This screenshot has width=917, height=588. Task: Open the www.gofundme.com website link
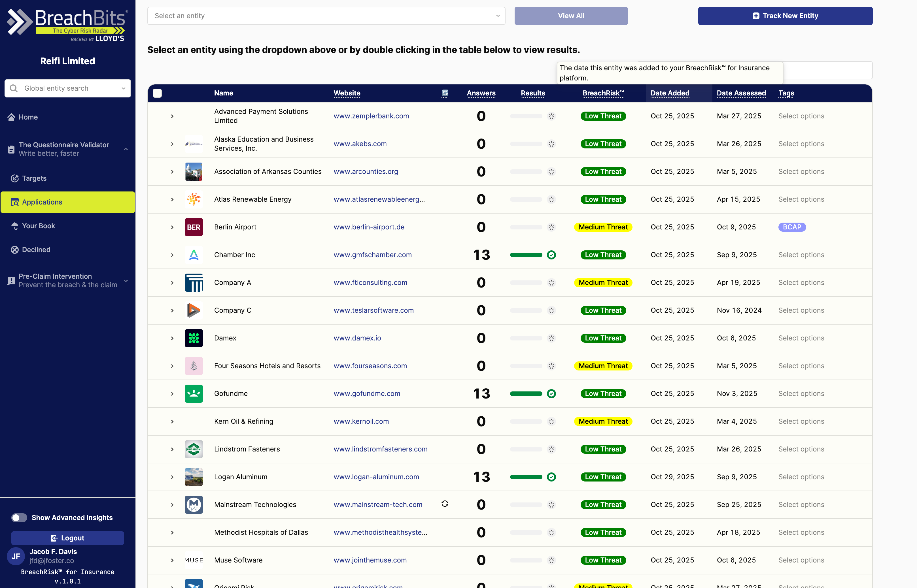(x=367, y=393)
